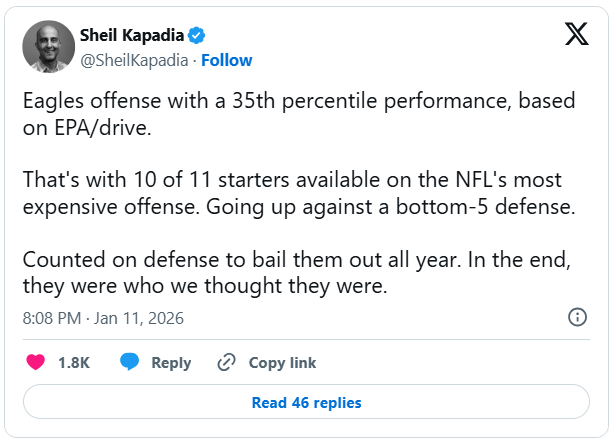Click the X logo icon

click(577, 34)
